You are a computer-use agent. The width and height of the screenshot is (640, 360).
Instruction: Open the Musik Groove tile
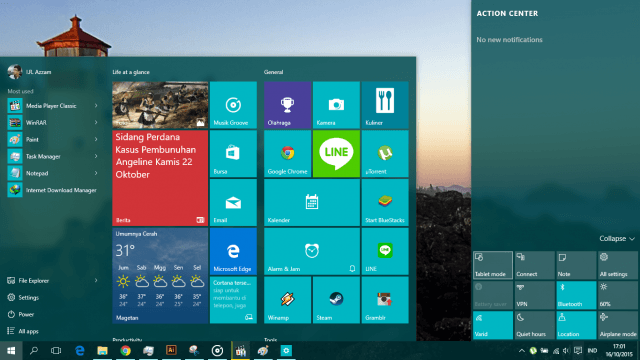pyautogui.click(x=233, y=105)
